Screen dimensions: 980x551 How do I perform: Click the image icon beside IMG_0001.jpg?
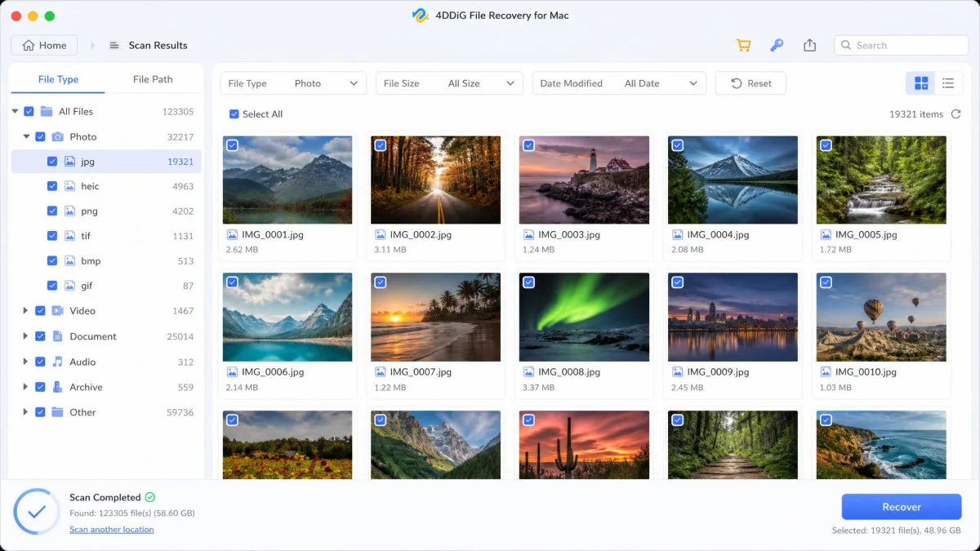pyautogui.click(x=232, y=235)
